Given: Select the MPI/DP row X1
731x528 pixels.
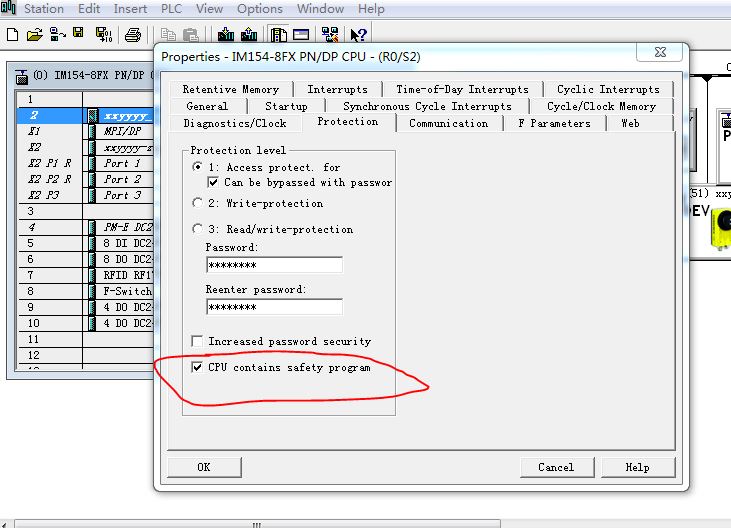Looking at the screenshot, I should pyautogui.click(x=86, y=131).
